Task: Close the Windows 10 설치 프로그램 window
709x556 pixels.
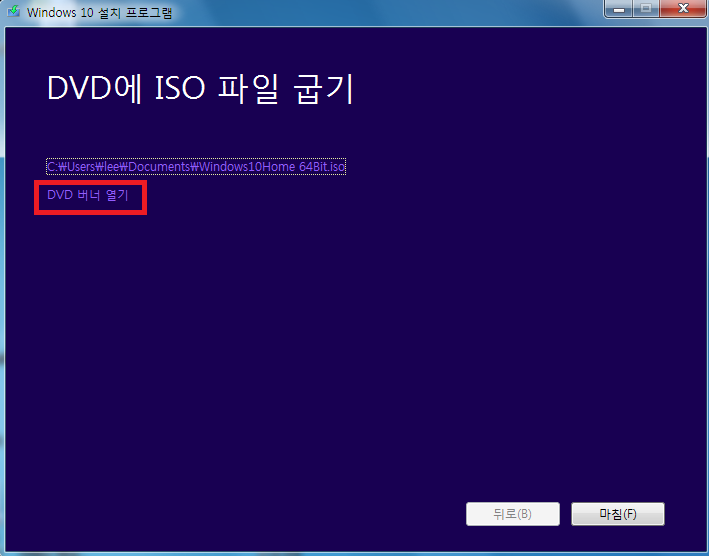Action: [x=684, y=8]
